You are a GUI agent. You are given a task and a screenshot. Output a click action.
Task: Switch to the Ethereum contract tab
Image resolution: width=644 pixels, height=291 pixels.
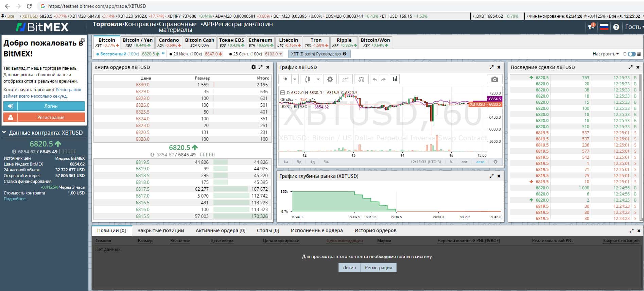(x=260, y=42)
